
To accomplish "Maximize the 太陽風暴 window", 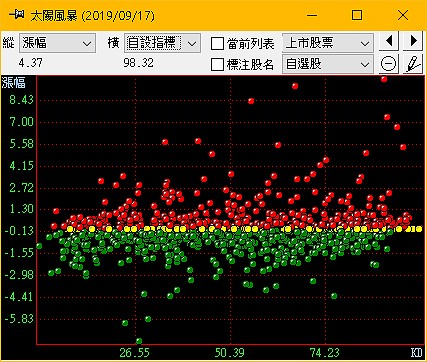I will (357, 15).
